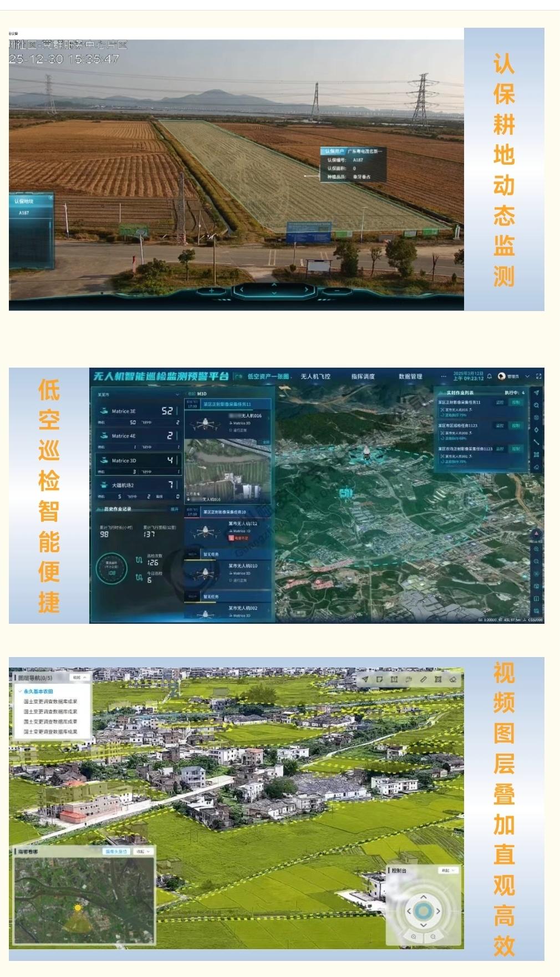Image resolution: width=560 pixels, height=977 pixels.
Task: Pan camera right with 控制台 right arrow
Action: coord(438,911)
